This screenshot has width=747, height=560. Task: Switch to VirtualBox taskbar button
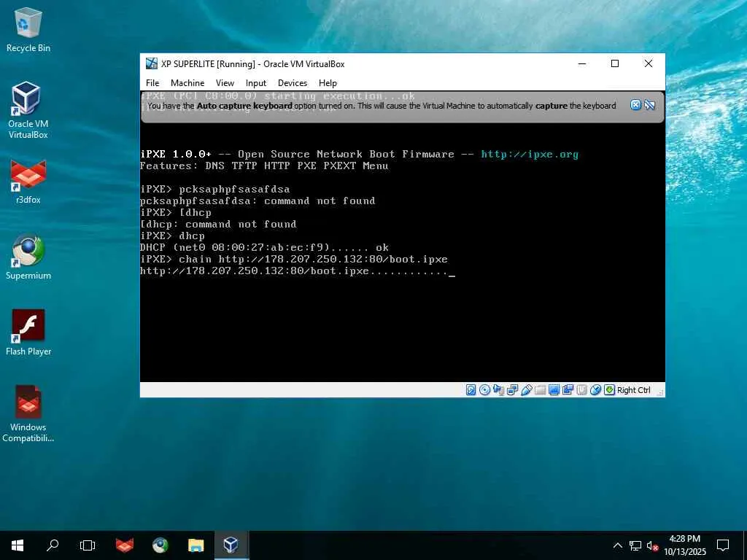(x=231, y=545)
